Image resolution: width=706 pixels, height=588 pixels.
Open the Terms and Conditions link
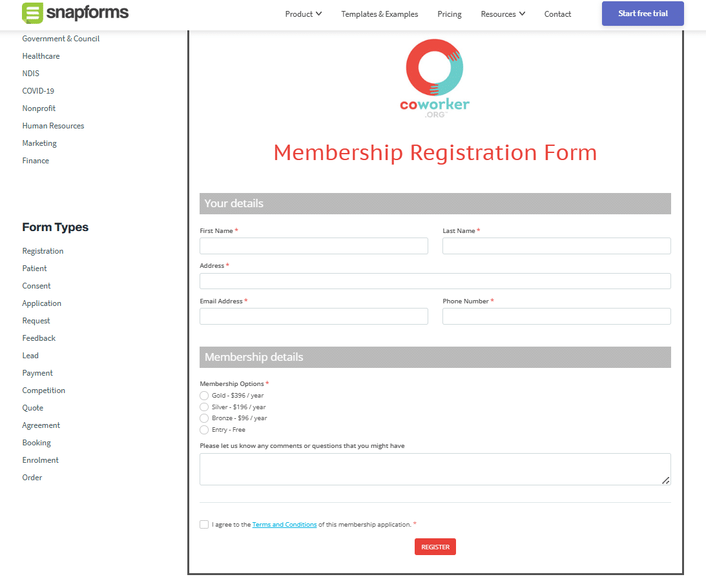pyautogui.click(x=284, y=524)
